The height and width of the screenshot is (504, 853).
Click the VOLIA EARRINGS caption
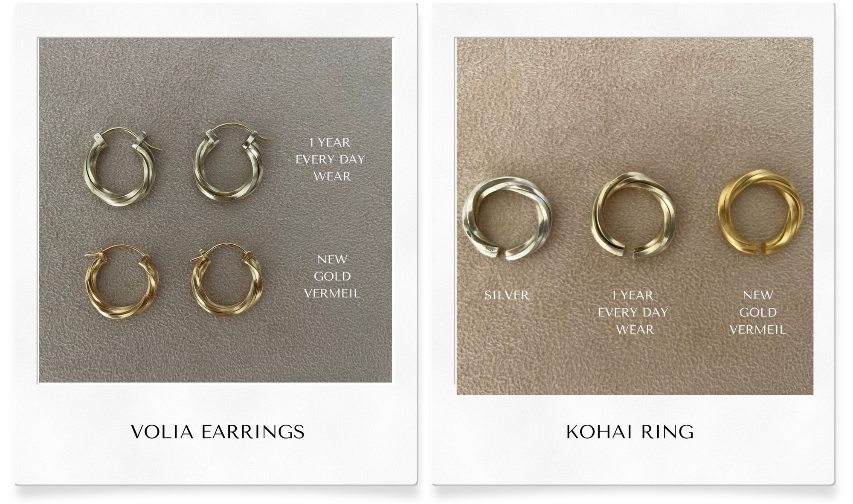218,432
